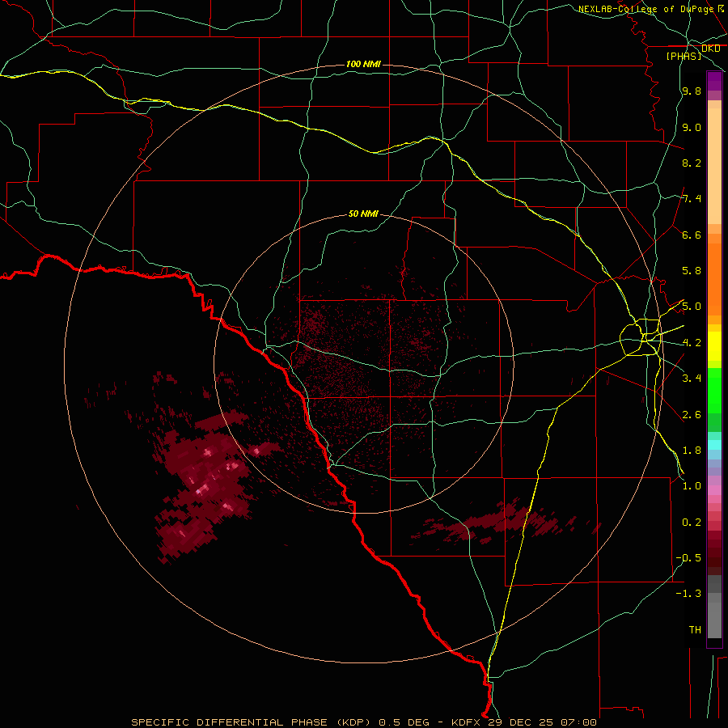Click the gray bottom segment of the color bar
The image size is (728, 728).
[x=714, y=620]
